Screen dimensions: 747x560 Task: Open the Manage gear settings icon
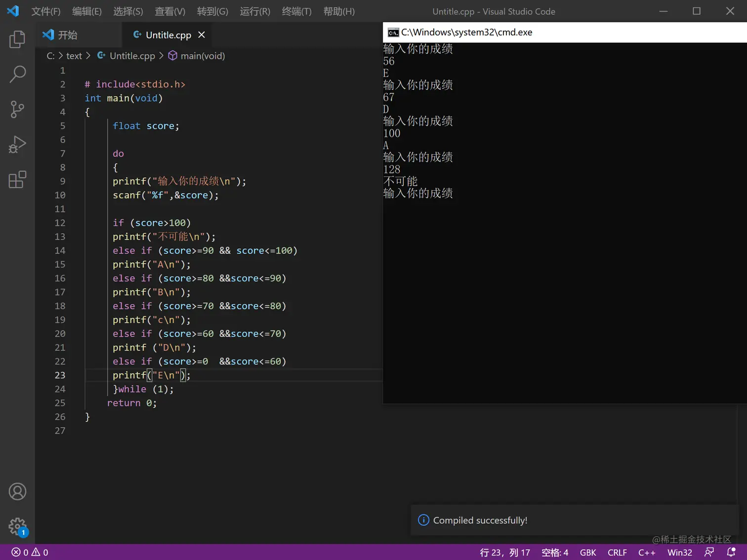point(17,526)
